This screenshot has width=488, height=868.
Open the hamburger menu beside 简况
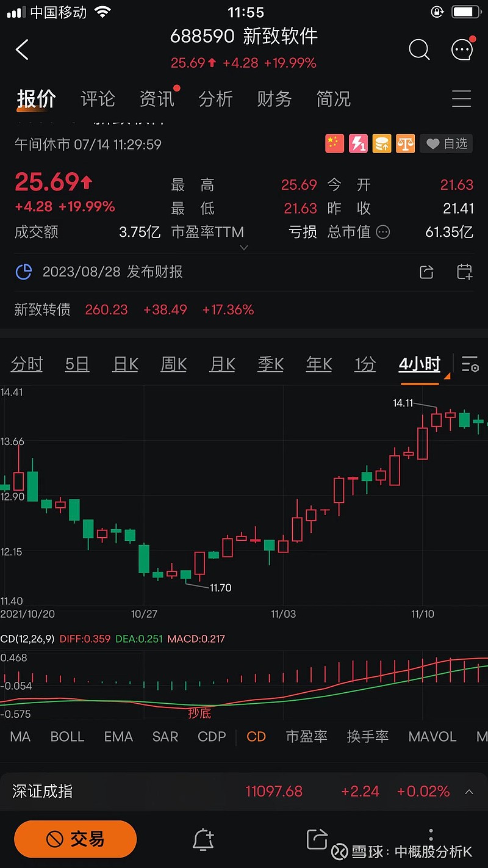point(461,98)
